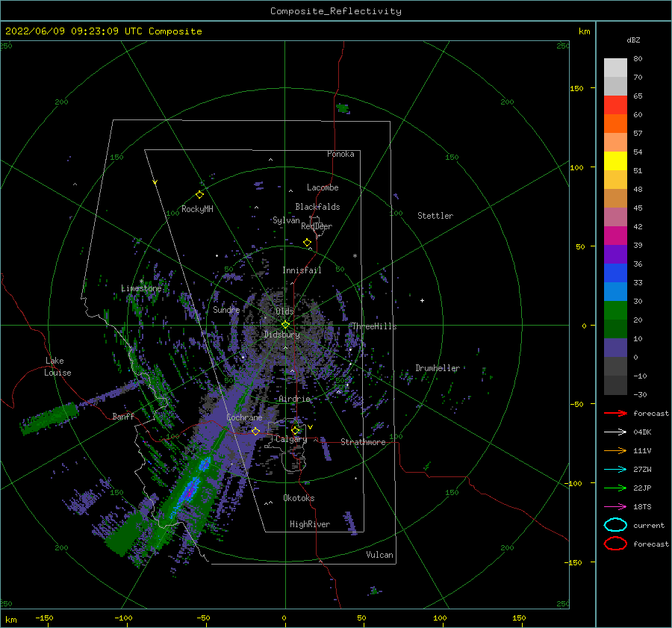Pick the royal blue 33–36 dBZ swatch
Screen dimensions: 672x628
point(615,273)
